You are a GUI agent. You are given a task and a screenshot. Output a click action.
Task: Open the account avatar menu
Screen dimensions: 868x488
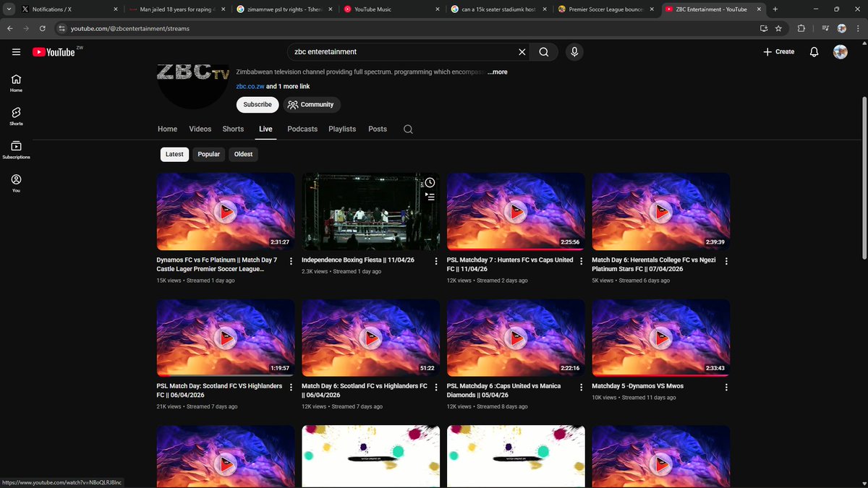(841, 52)
